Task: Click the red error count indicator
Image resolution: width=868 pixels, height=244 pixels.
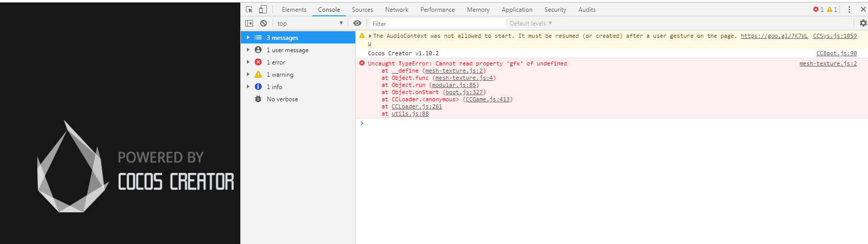Action: click(818, 10)
